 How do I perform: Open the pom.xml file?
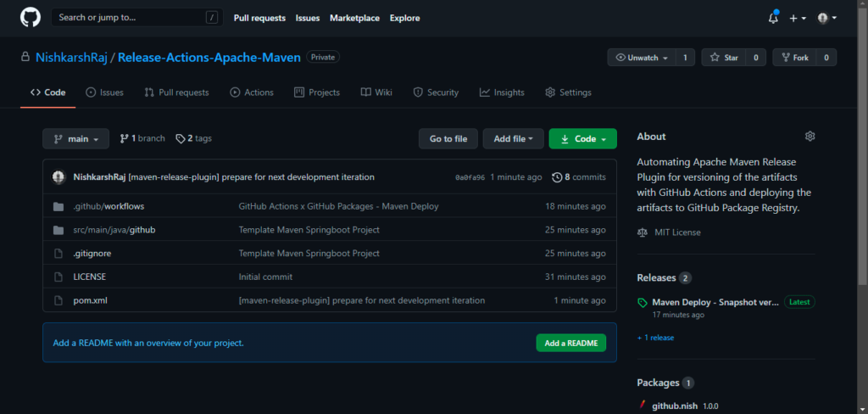tap(90, 300)
